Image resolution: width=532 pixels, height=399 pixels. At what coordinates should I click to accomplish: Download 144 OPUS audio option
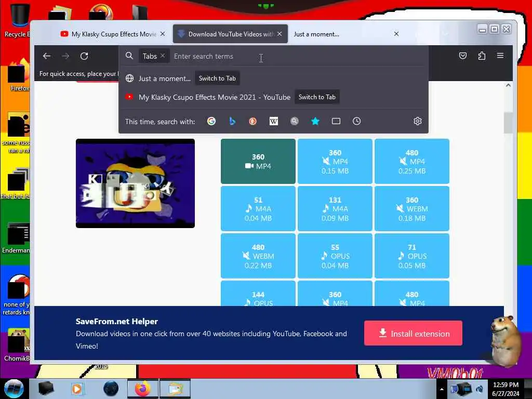[x=258, y=294]
